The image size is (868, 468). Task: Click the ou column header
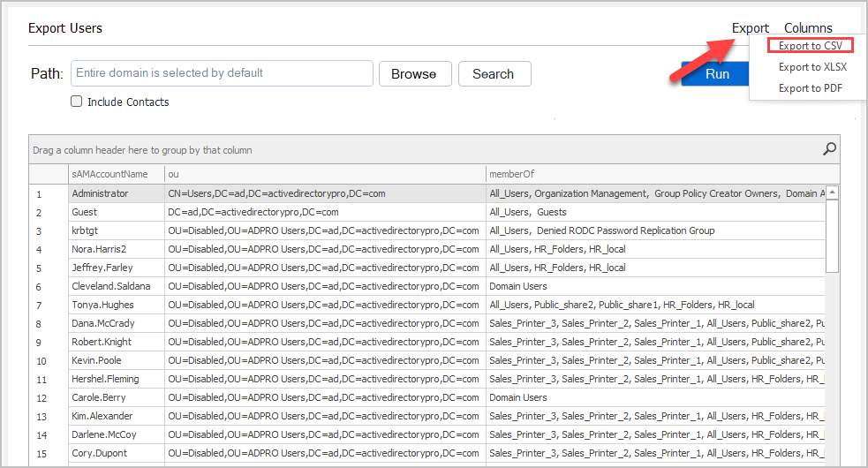(324, 174)
